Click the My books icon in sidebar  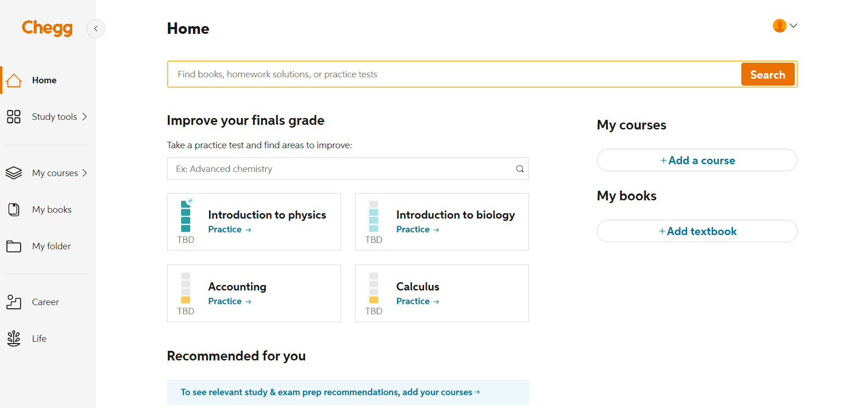(x=14, y=209)
